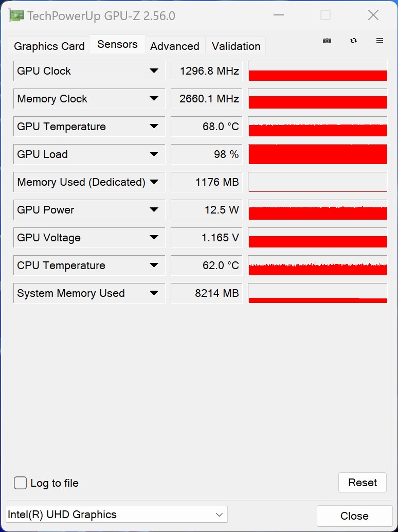The height and width of the screenshot is (532, 398).
Task: Click the Close button at bottom
Action: coord(354,516)
